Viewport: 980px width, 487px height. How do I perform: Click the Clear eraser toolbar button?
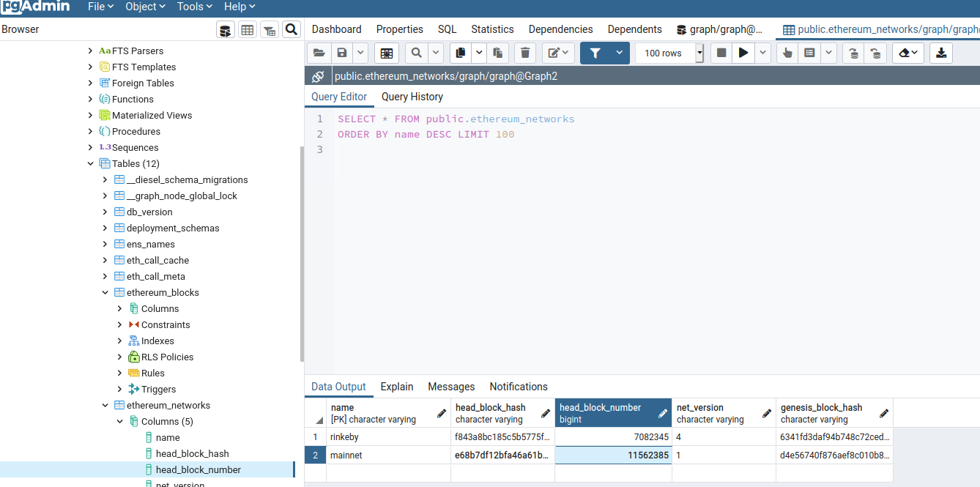coord(908,53)
